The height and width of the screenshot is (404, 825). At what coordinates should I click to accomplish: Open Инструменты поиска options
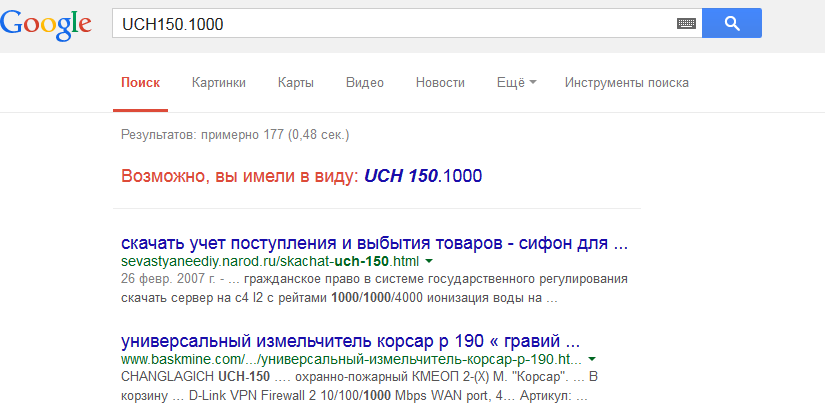click(626, 83)
